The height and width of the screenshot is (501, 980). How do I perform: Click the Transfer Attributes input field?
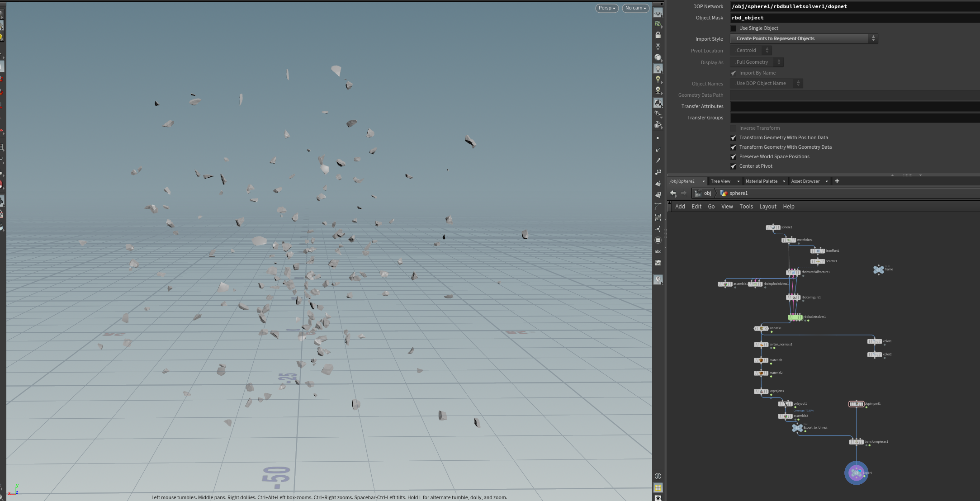(x=854, y=107)
